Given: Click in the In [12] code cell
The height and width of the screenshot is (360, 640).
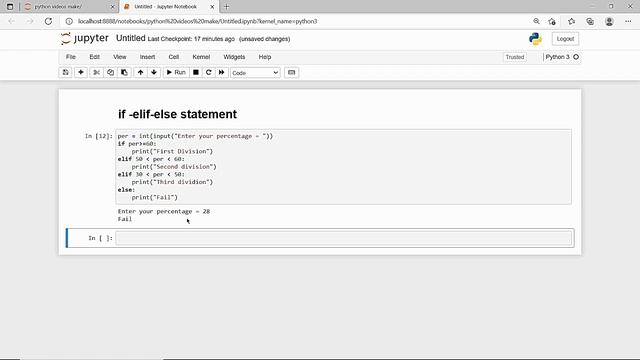Looking at the screenshot, I should click(x=344, y=167).
